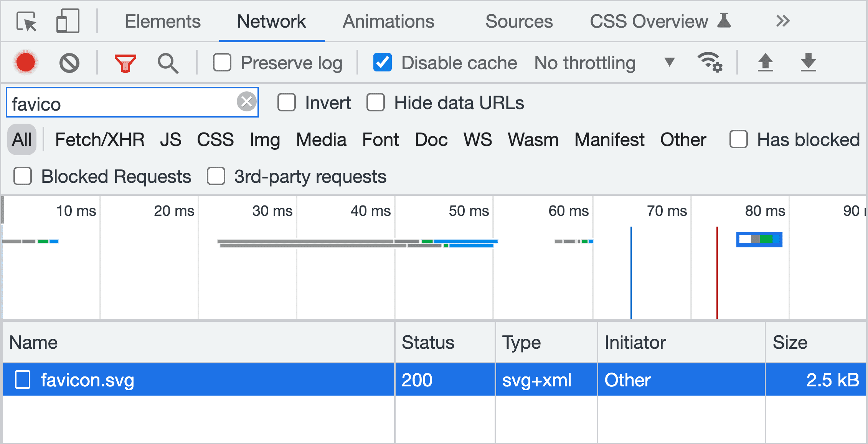Screen dimensions: 868x444
Task: Select the Fetch/XHR filter button
Action: coord(99,140)
